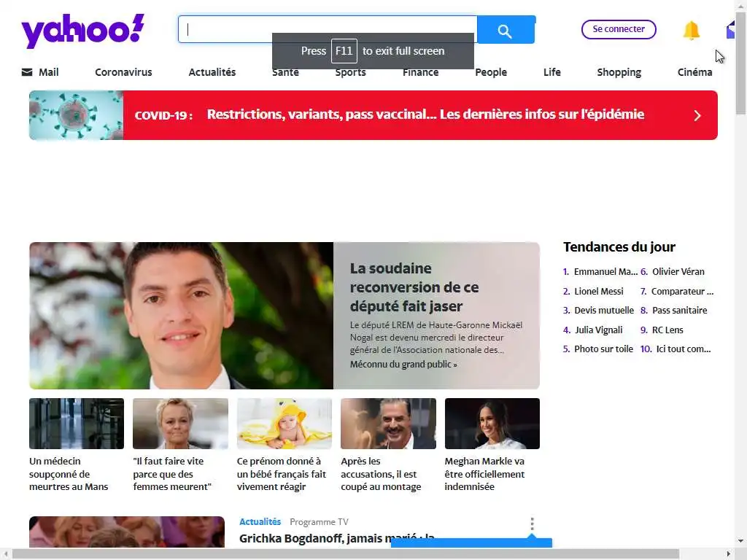
Task: Click the Programme TV label
Action: 319,522
